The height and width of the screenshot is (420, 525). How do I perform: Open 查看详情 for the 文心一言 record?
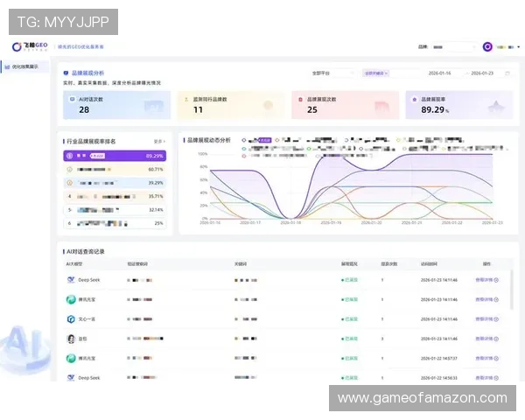(x=486, y=319)
